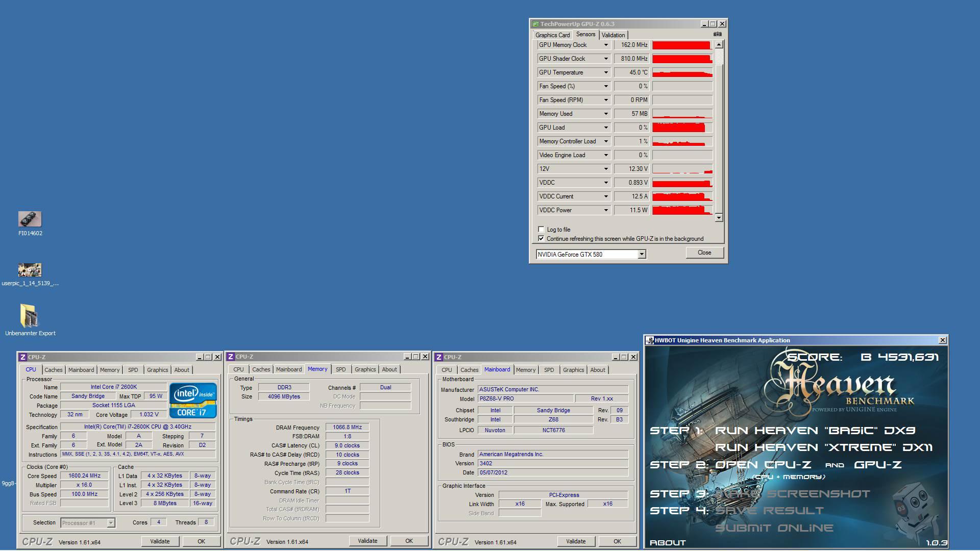Viewport: 980px width, 551px height.
Task: Click the GPU Load history graph
Action: pos(682,128)
